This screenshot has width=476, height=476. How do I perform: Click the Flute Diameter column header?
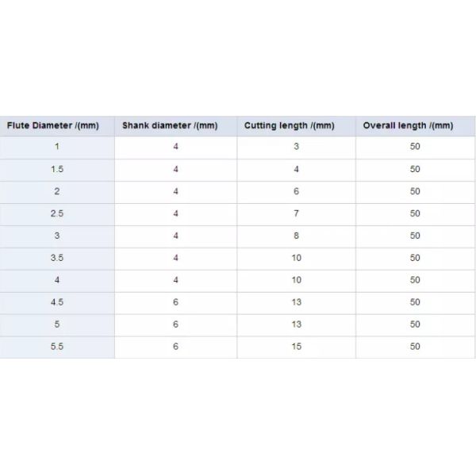[x=53, y=125]
